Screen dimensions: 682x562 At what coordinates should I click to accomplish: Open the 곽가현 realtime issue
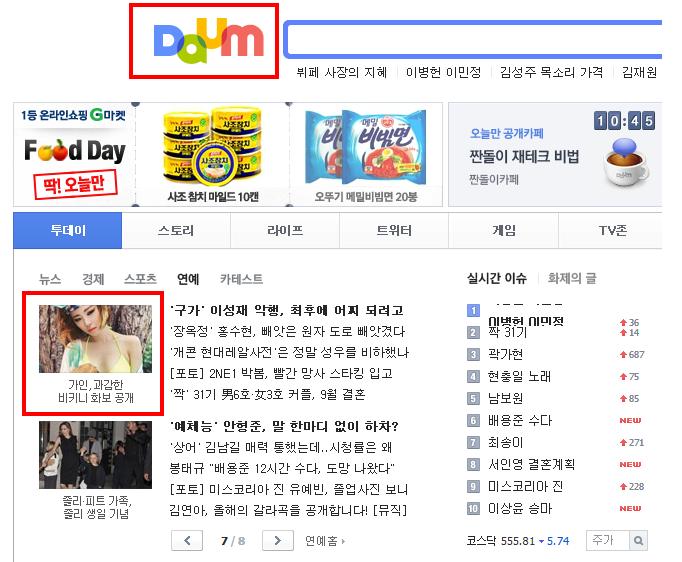click(x=505, y=355)
